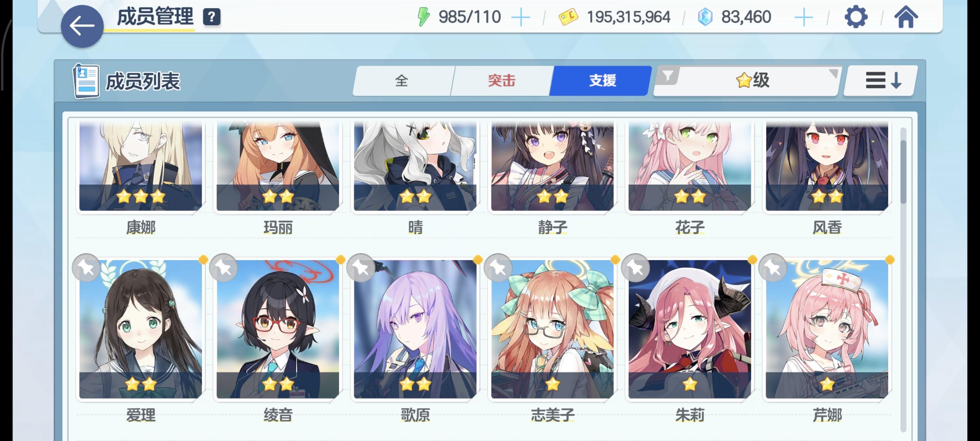Toggle sort order descending button
The image size is (980, 441).
coord(881,80)
